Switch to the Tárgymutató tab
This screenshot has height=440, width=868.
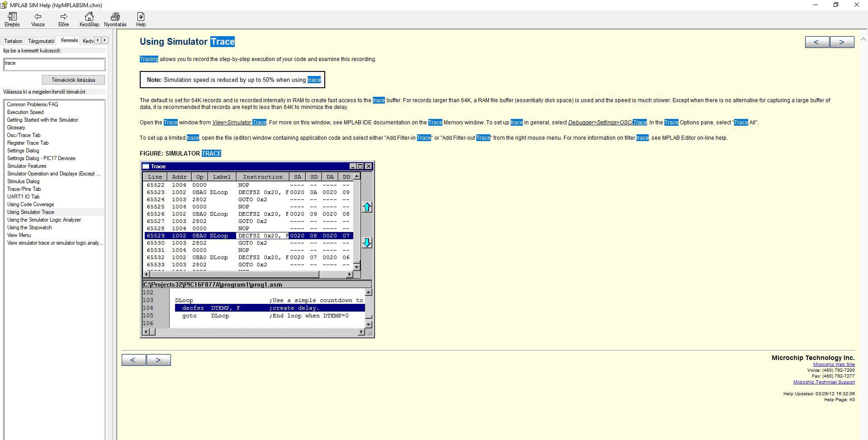pos(41,41)
